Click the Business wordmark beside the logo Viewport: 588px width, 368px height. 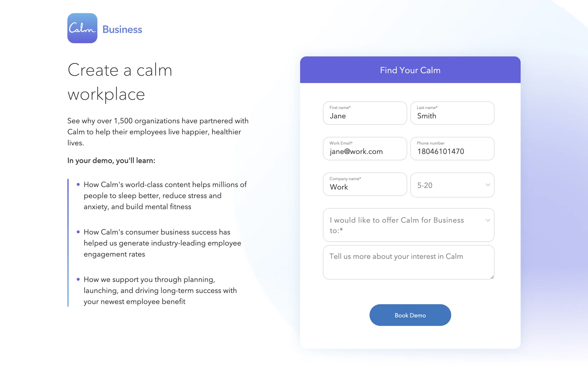click(122, 29)
